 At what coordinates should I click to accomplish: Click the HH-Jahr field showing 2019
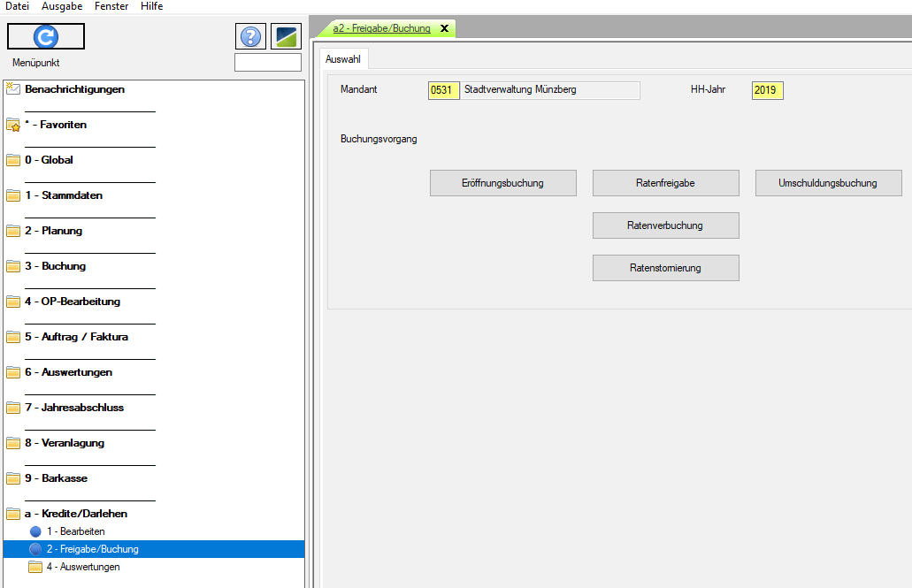pyautogui.click(x=767, y=90)
